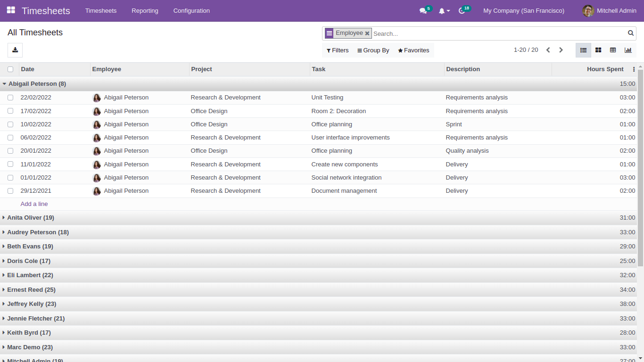Viewport: 644px width, 362px height.
Task: Expand the Anita Oliver group
Action: (x=4, y=218)
